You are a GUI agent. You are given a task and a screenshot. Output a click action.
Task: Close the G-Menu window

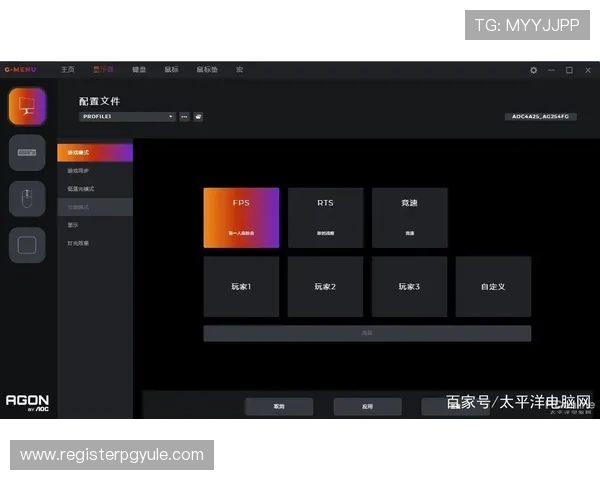[588, 70]
